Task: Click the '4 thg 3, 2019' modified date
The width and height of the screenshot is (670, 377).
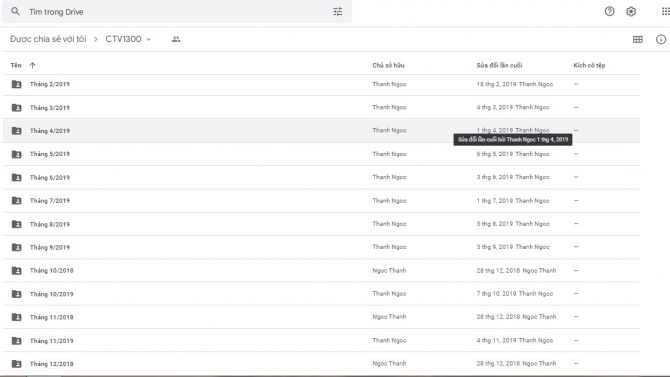Action: (494, 107)
